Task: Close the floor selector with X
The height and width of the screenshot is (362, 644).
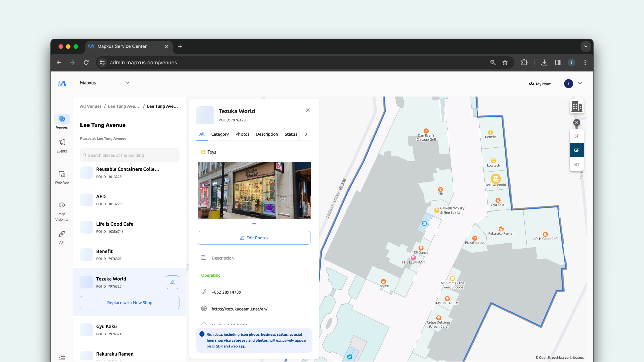Action: point(577,123)
